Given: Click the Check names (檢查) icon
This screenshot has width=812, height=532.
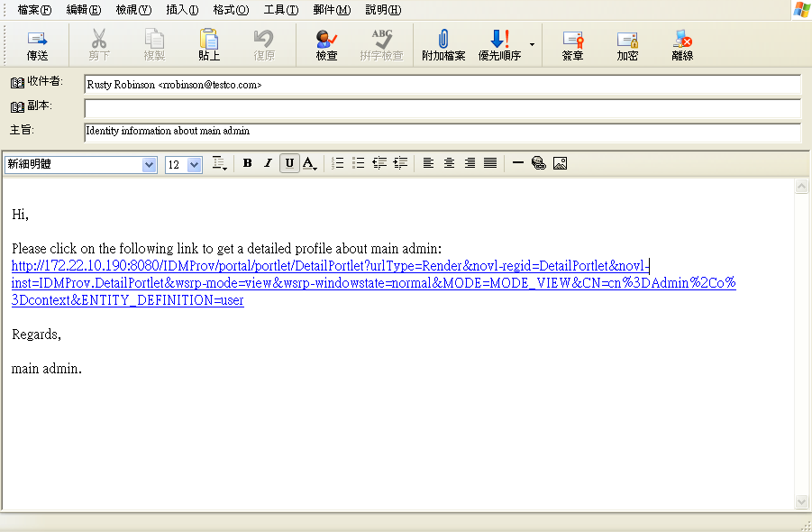Looking at the screenshot, I should (326, 39).
